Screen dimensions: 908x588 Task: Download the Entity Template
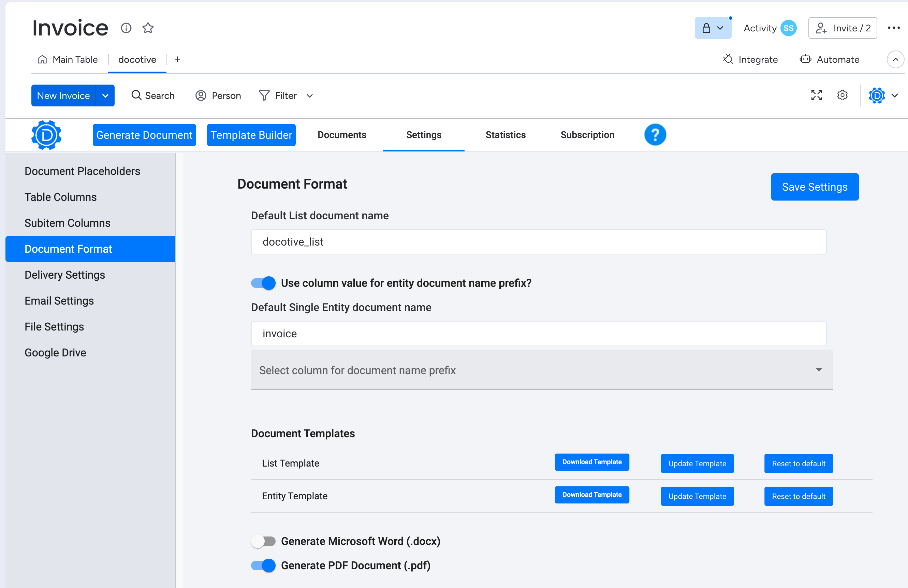point(592,495)
